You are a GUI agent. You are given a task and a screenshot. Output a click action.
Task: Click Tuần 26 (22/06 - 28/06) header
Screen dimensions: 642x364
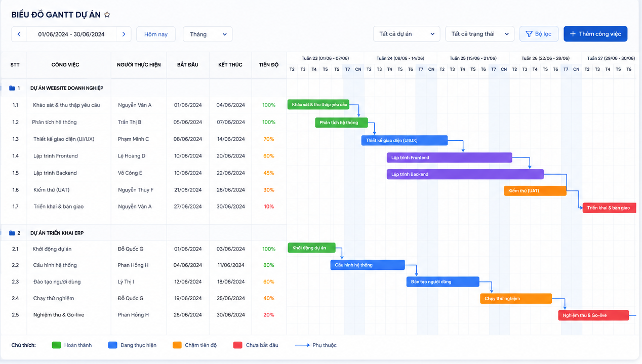click(545, 58)
